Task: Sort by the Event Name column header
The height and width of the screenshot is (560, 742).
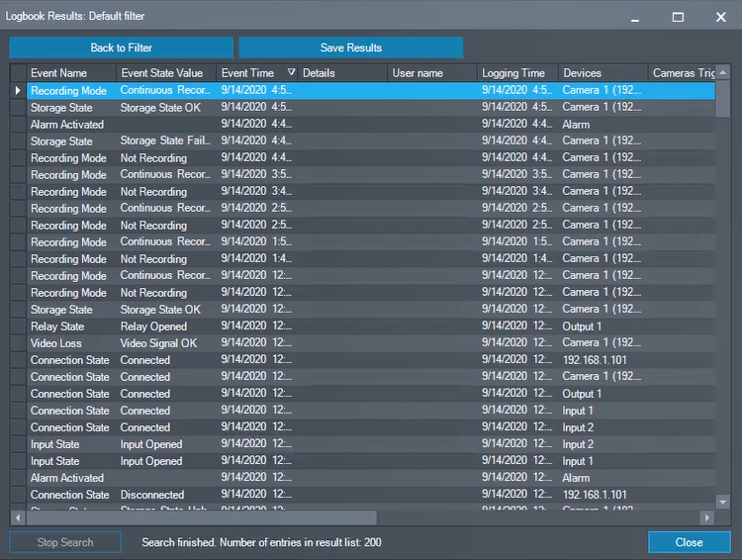Action: click(x=59, y=73)
